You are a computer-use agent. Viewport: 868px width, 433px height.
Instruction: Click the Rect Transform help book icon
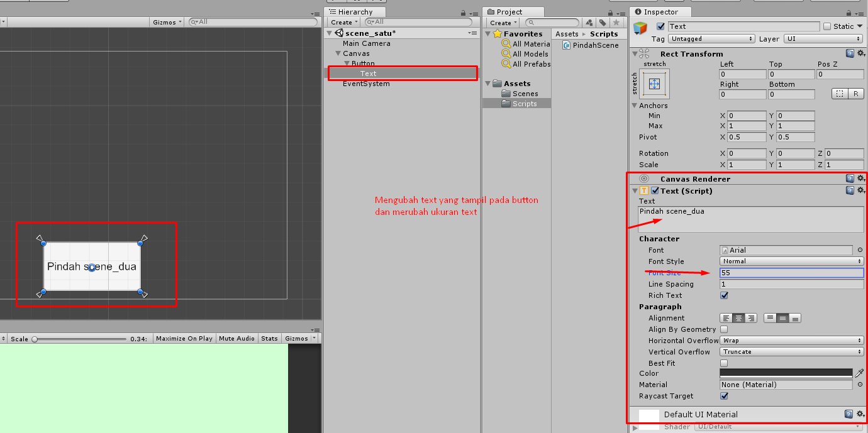[x=849, y=53]
